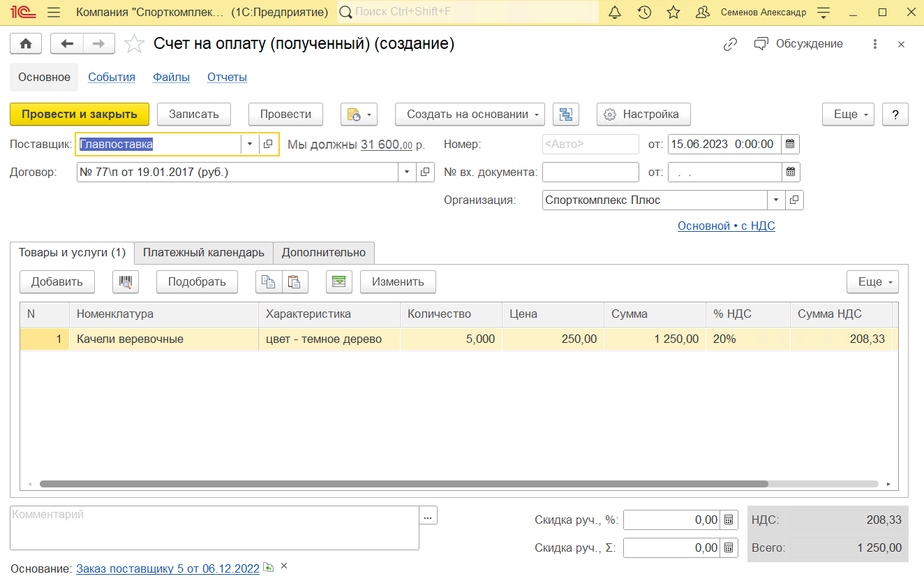Open help with the ? button
Screen dimensions: 924x588
[895, 115]
